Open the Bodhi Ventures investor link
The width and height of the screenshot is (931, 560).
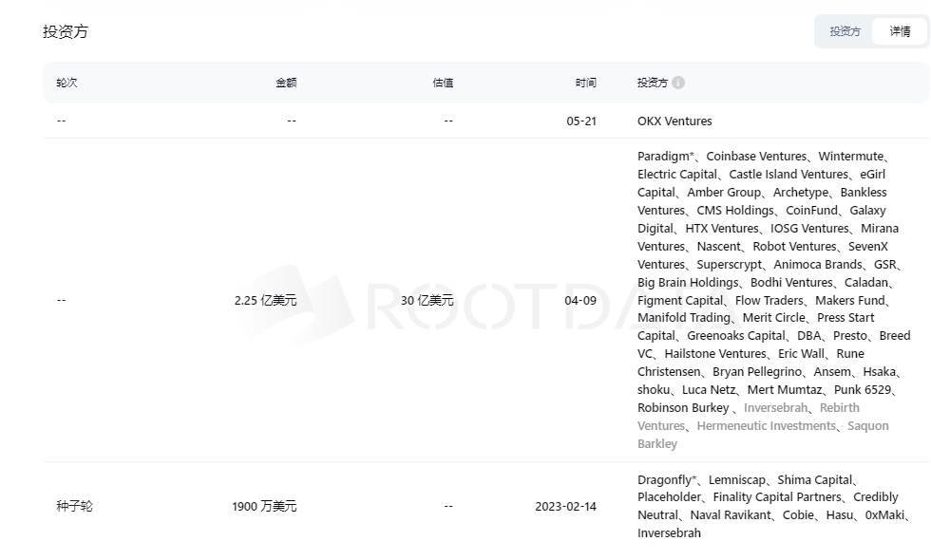coord(791,283)
